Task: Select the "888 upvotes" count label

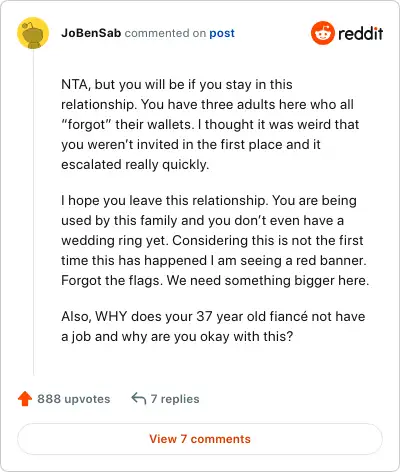Action: coord(74,399)
